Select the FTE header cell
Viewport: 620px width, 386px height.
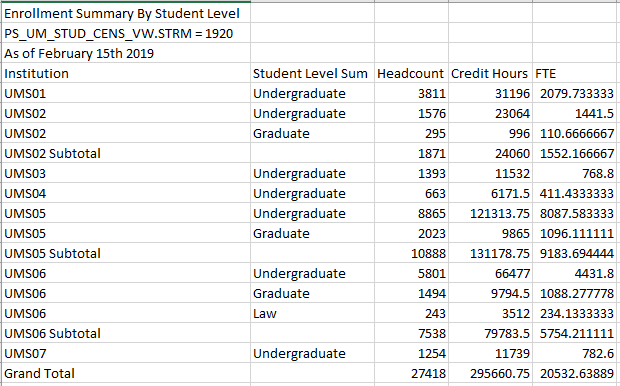pyautogui.click(x=576, y=73)
